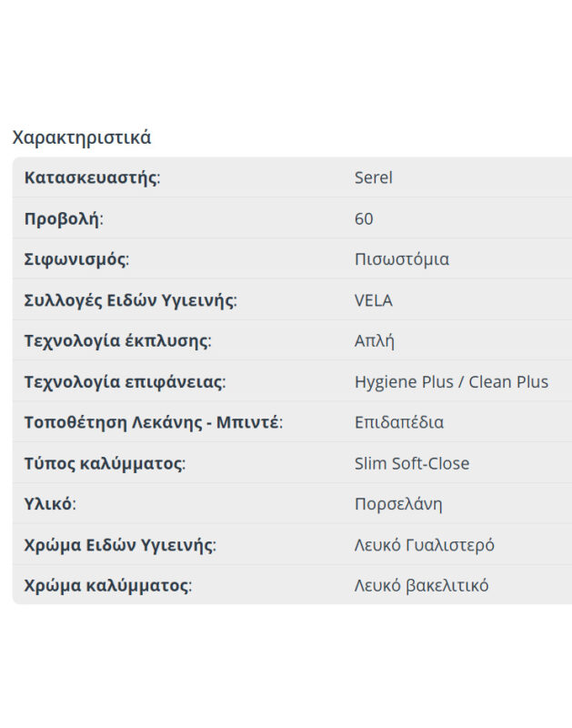Click the Συλλογές Ειδών Υγιεινής label
This screenshot has width=572, height=728.
130,300
